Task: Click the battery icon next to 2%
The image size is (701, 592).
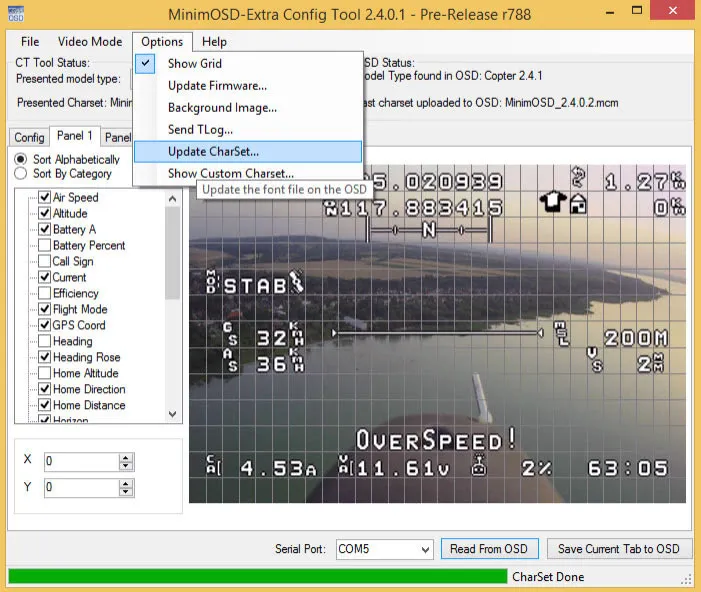Action: [x=477, y=467]
